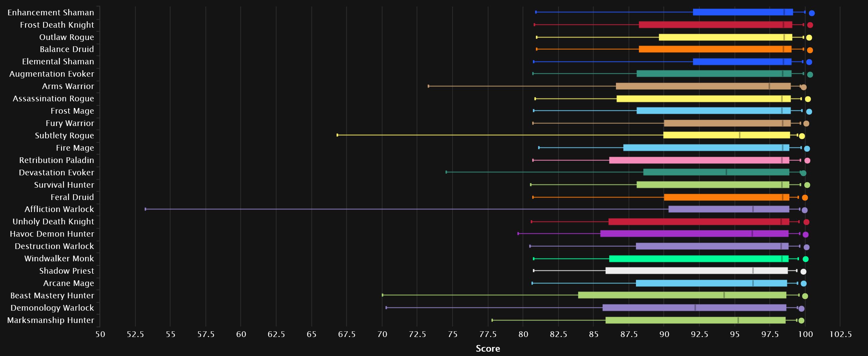Click the Havoc Demon Hunter purple dot
This screenshot has height=356, width=868.
805,235
